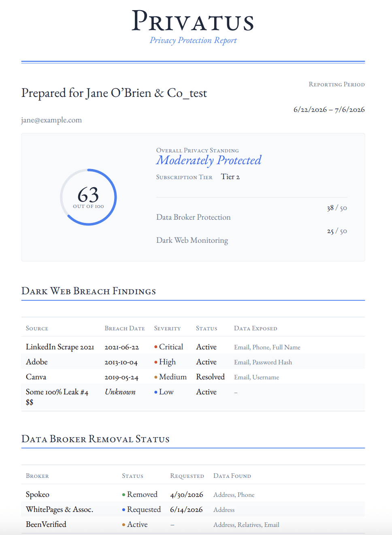Click the Low severity label
Screen dimensions: 392x535
click(166, 392)
